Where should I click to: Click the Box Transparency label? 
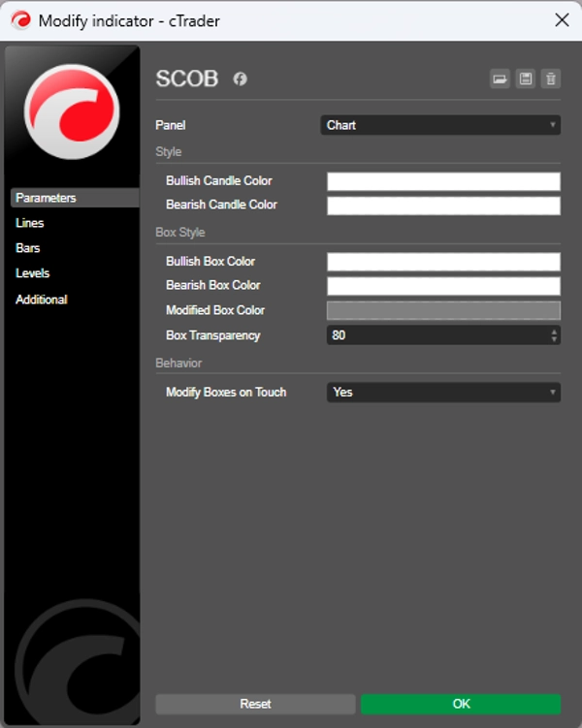point(213,335)
